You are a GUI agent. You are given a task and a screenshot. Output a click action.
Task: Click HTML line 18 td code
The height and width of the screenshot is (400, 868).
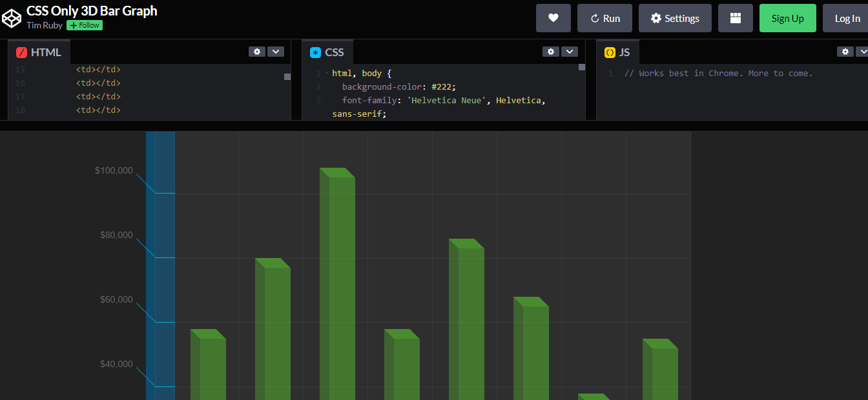pyautogui.click(x=98, y=110)
